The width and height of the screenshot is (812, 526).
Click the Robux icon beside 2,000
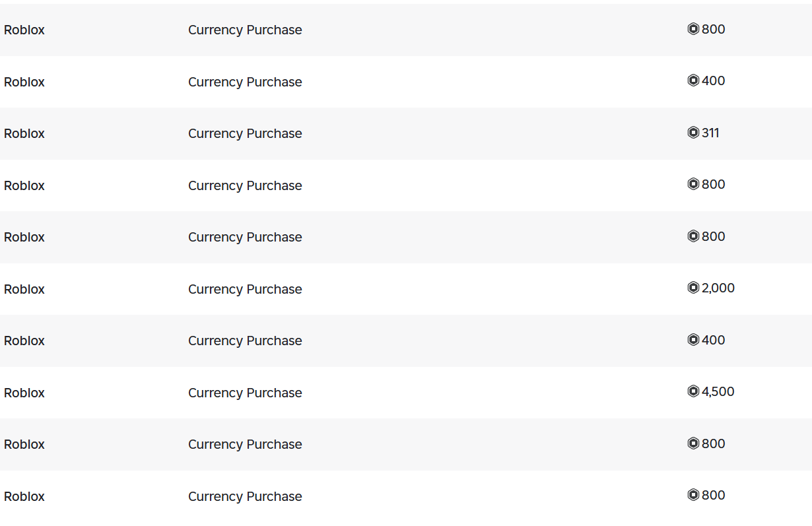pos(693,288)
